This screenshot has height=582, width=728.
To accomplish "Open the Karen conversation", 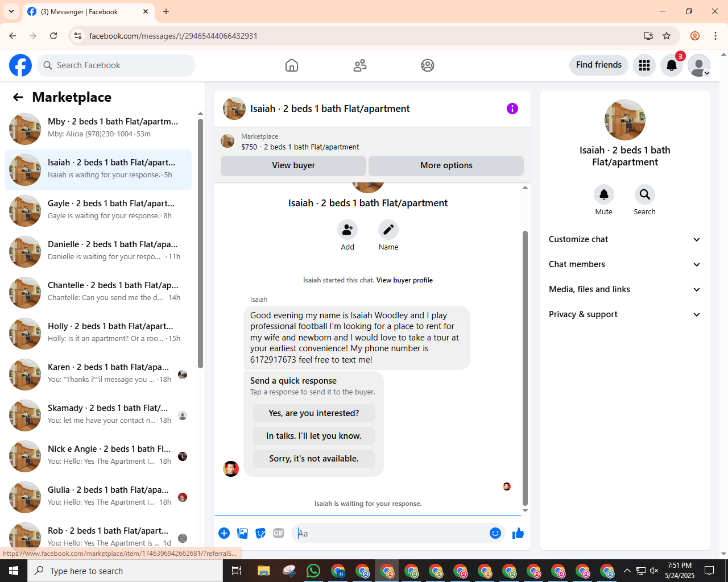I will pyautogui.click(x=98, y=375).
